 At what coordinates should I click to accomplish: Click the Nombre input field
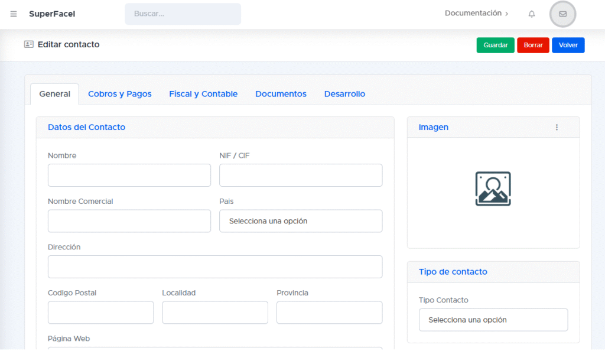pyautogui.click(x=129, y=175)
